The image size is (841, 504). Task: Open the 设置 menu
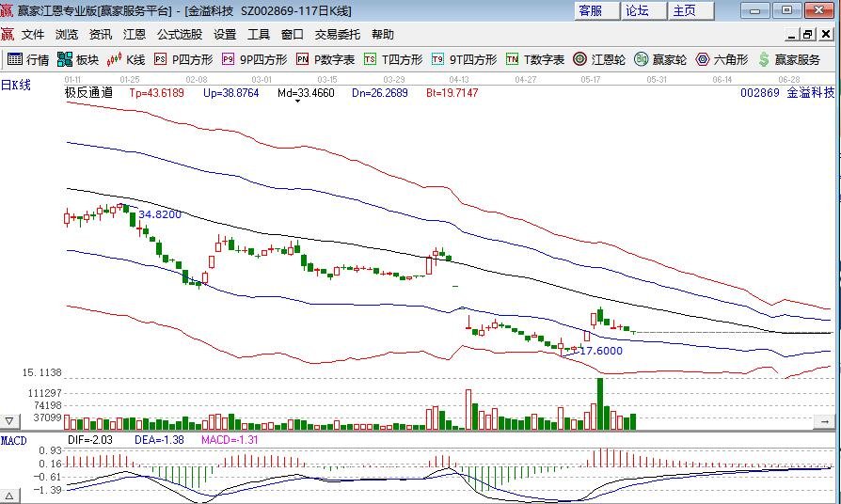click(225, 34)
